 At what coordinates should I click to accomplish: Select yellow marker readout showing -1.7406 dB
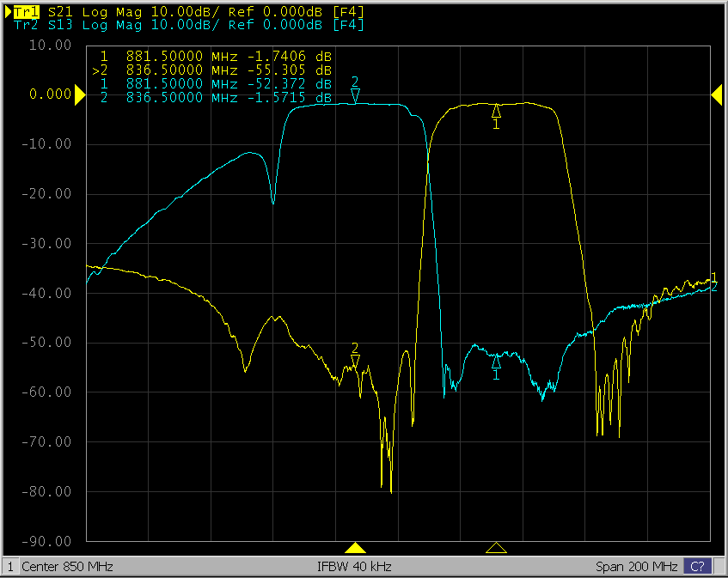click(x=216, y=56)
